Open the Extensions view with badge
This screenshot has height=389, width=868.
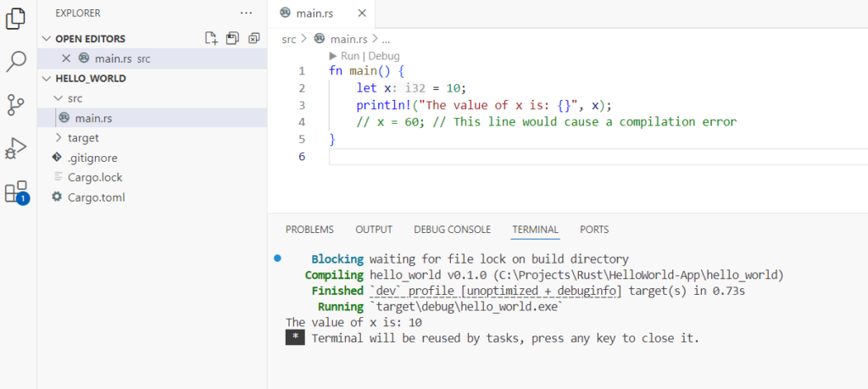tap(17, 192)
